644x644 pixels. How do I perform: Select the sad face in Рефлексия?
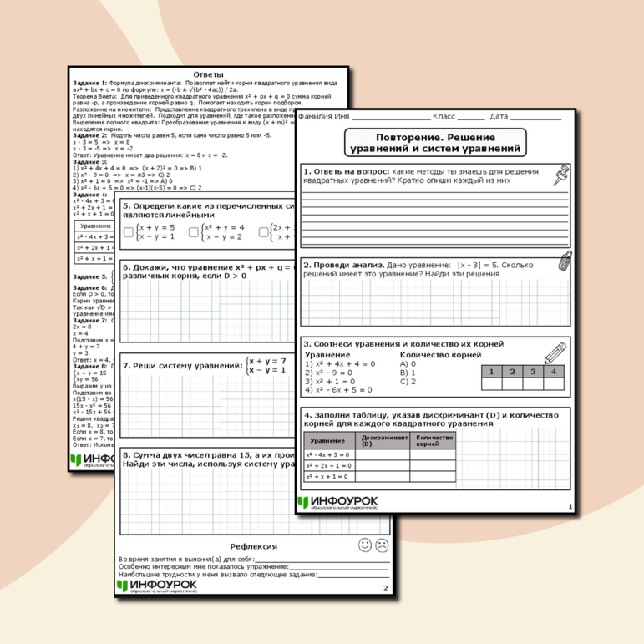[x=382, y=545]
